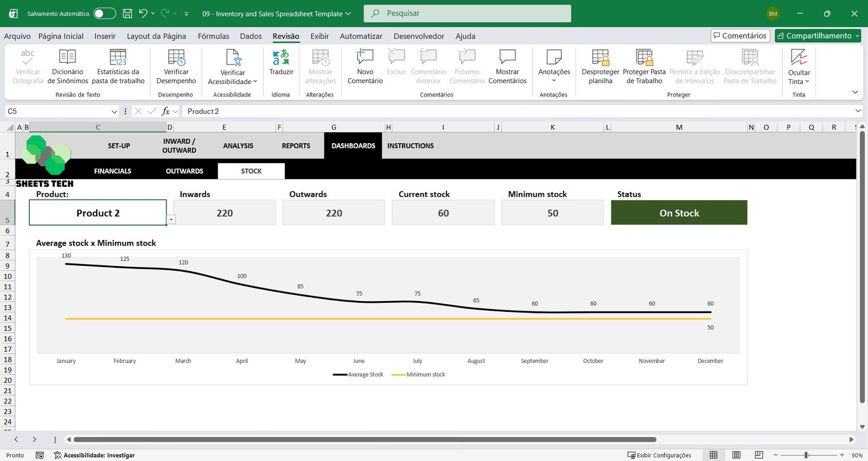Switch to the Página Inicial tab
This screenshot has height=461, width=868.
[61, 36]
